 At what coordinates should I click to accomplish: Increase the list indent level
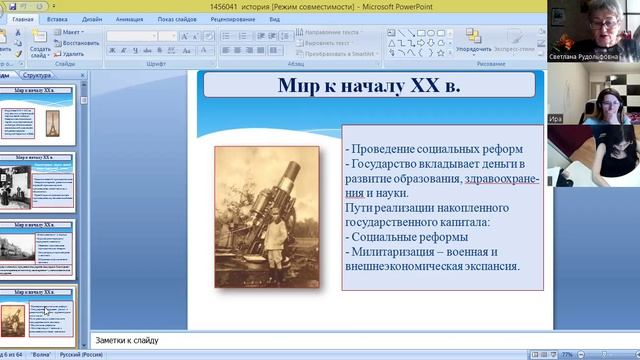coord(272,36)
